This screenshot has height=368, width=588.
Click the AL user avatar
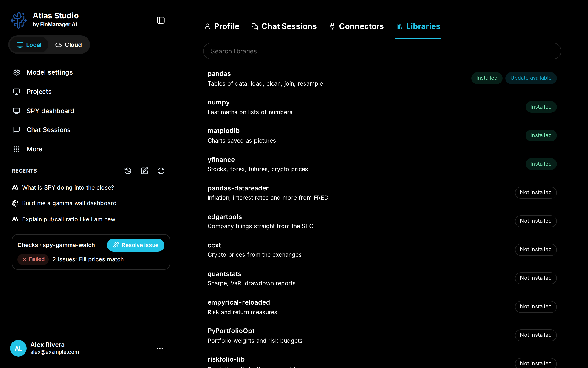18,348
